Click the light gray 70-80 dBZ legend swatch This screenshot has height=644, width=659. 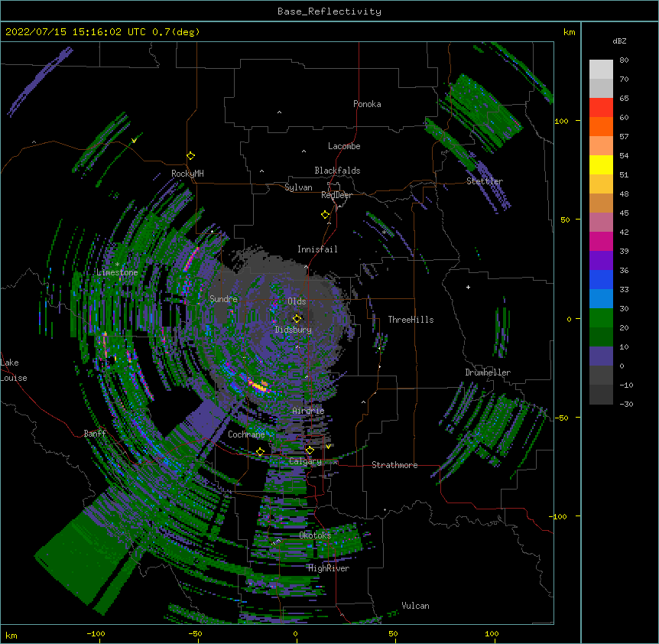[601, 70]
